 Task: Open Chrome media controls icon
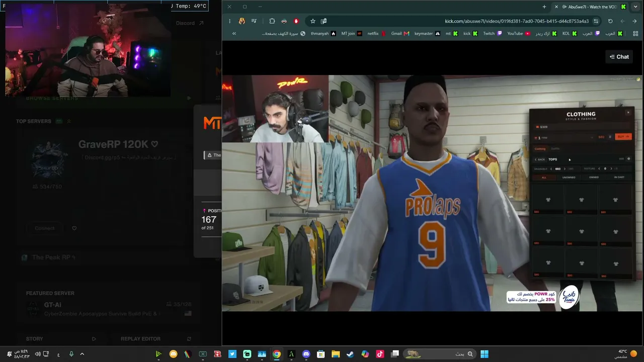click(254, 21)
